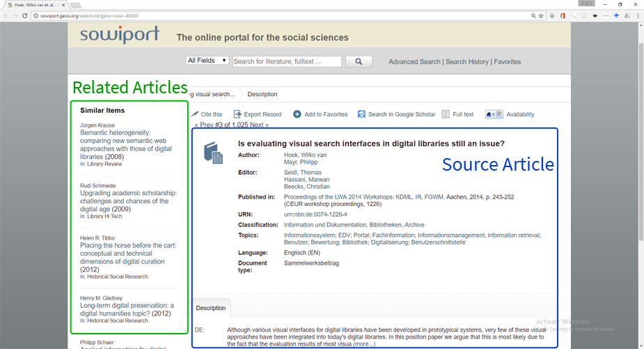Click author Mayr, Philipp
Image resolution: width=644 pixels, height=349 pixels.
(x=301, y=162)
